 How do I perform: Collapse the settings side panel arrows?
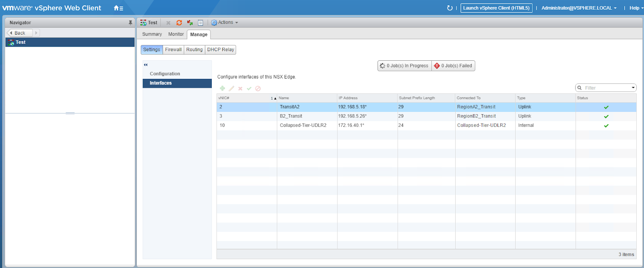146,65
